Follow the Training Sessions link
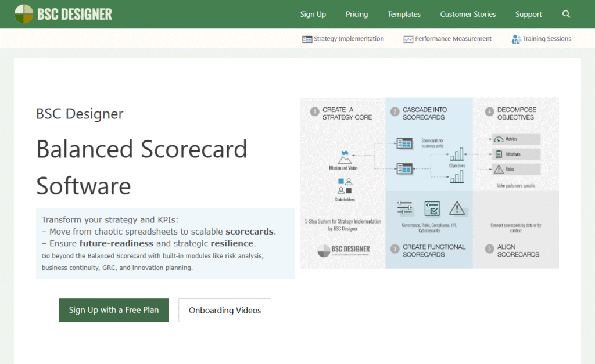 click(x=547, y=39)
